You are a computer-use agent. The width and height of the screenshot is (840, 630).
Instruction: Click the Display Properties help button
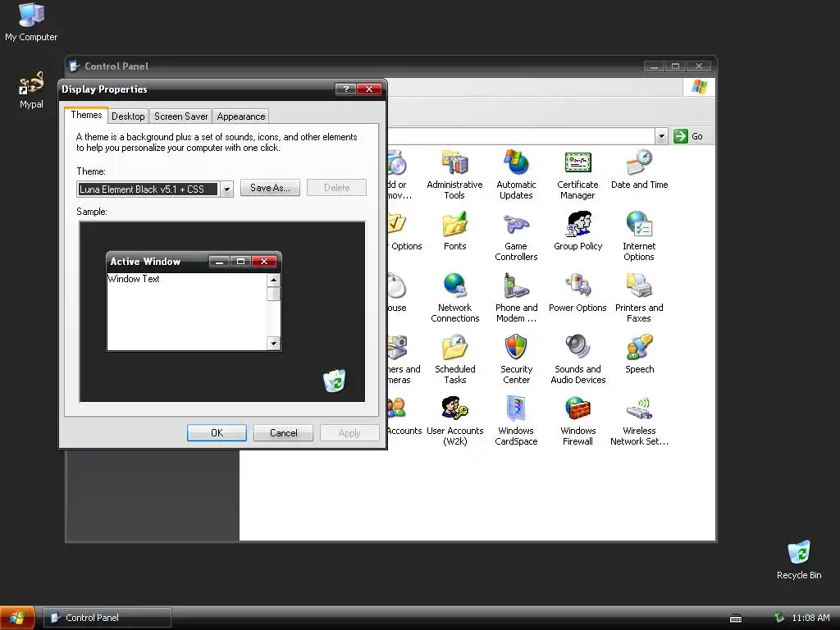[345, 89]
